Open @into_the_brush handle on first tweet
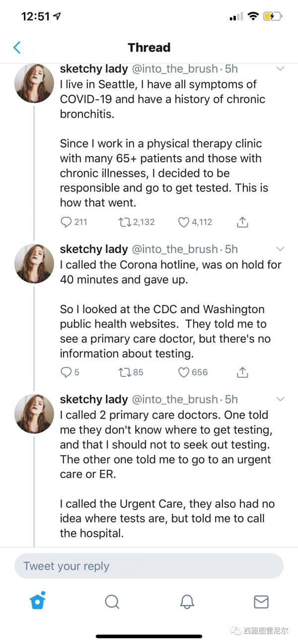The width and height of the screenshot is (298, 644). (x=174, y=68)
